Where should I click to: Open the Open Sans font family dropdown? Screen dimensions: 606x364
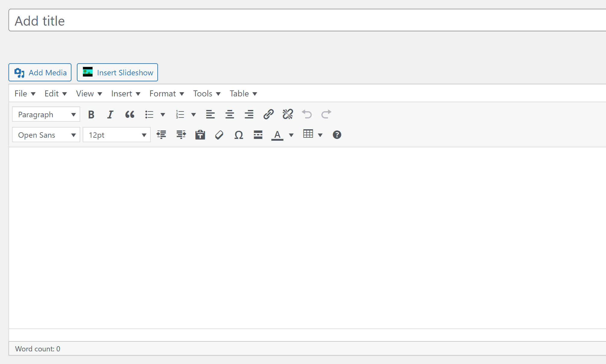46,135
